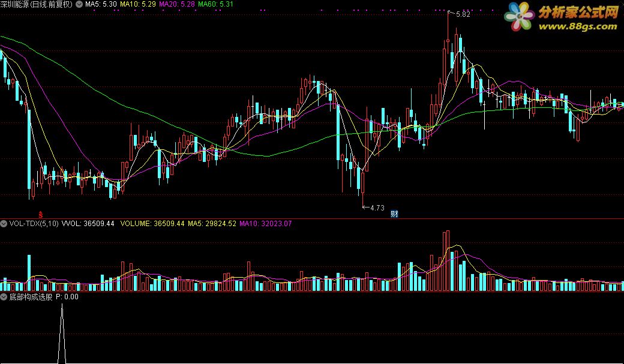Click the volume MA5: 29824.52 value

click(x=212, y=224)
